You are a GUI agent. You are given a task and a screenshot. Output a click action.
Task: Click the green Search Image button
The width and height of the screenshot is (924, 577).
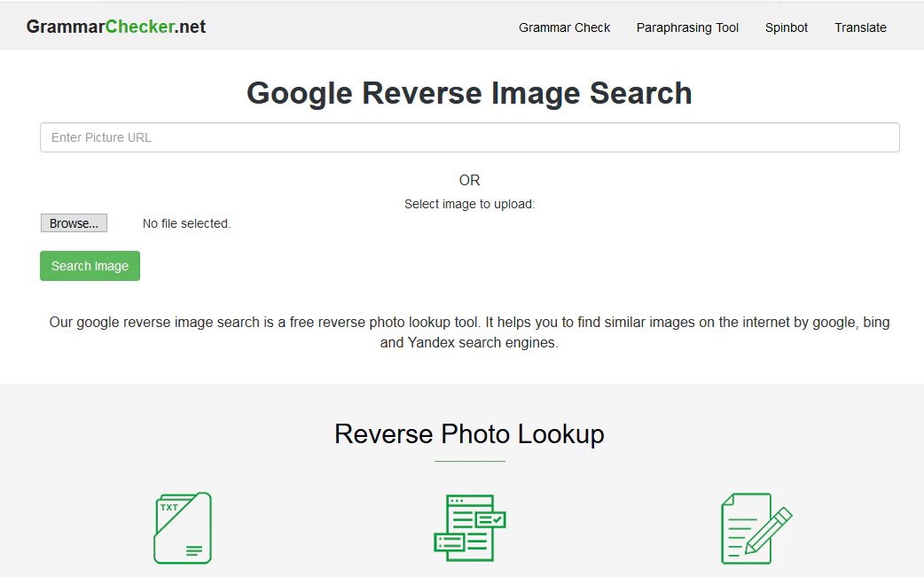coord(90,266)
